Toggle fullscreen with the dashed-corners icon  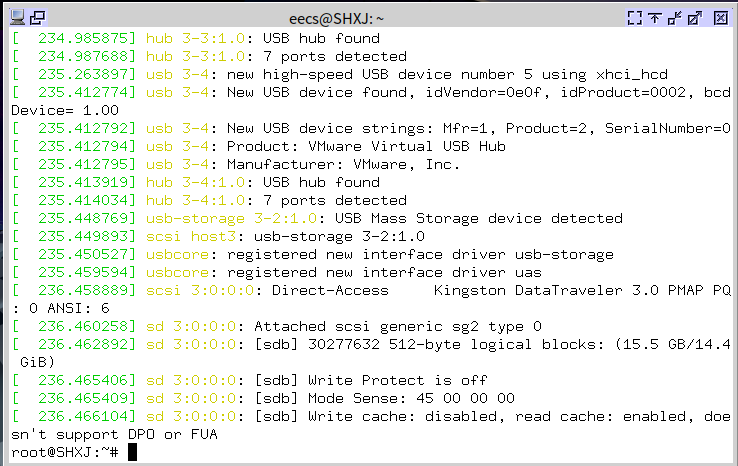pyautogui.click(x=633, y=17)
